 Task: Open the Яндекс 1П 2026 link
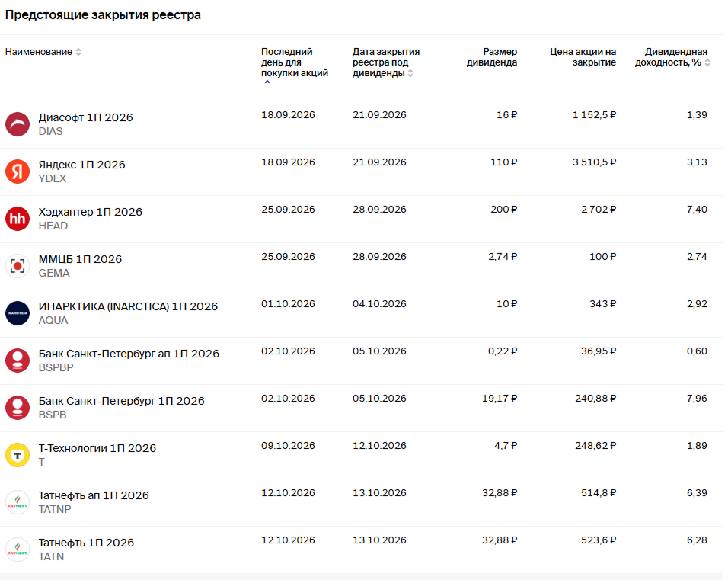point(81,165)
